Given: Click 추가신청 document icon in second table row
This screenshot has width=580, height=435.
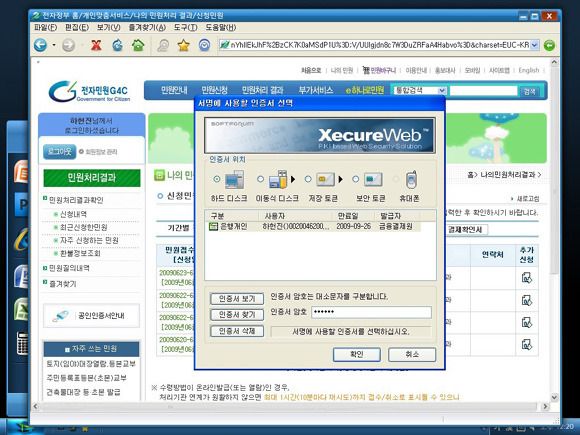Looking at the screenshot, I should pyautogui.click(x=526, y=300).
